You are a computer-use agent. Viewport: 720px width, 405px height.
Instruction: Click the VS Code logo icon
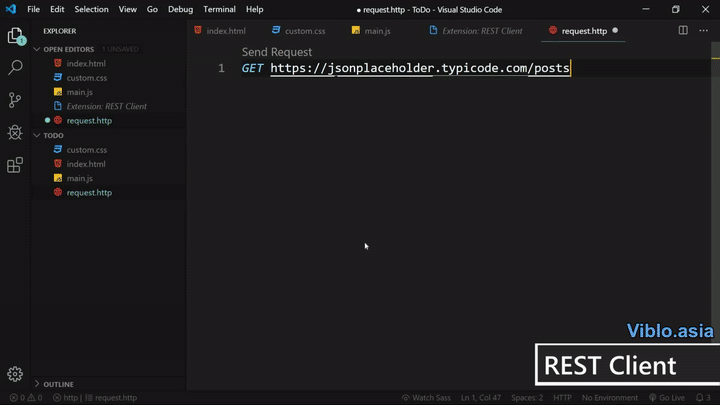click(x=11, y=9)
